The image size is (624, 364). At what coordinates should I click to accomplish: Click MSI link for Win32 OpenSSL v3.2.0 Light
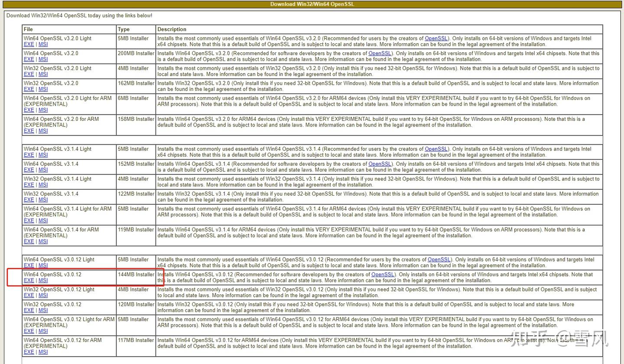coord(43,74)
